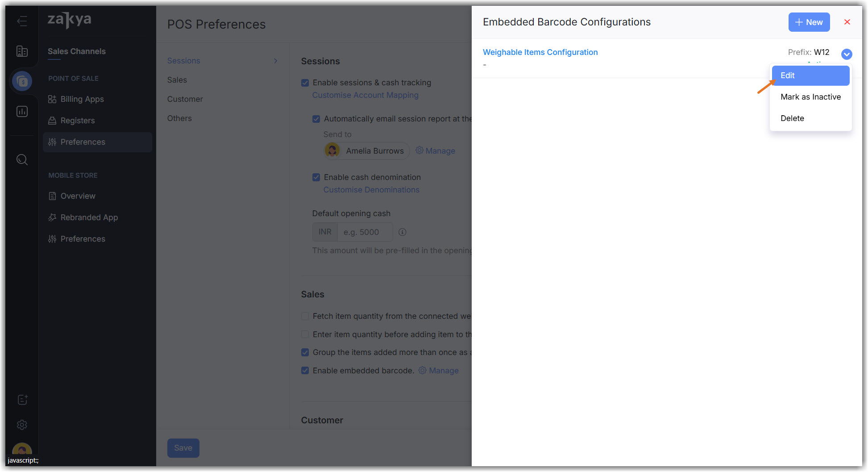Toggle Enable sessions & cash tracking checkbox
This screenshot has height=472, width=868.
point(305,83)
